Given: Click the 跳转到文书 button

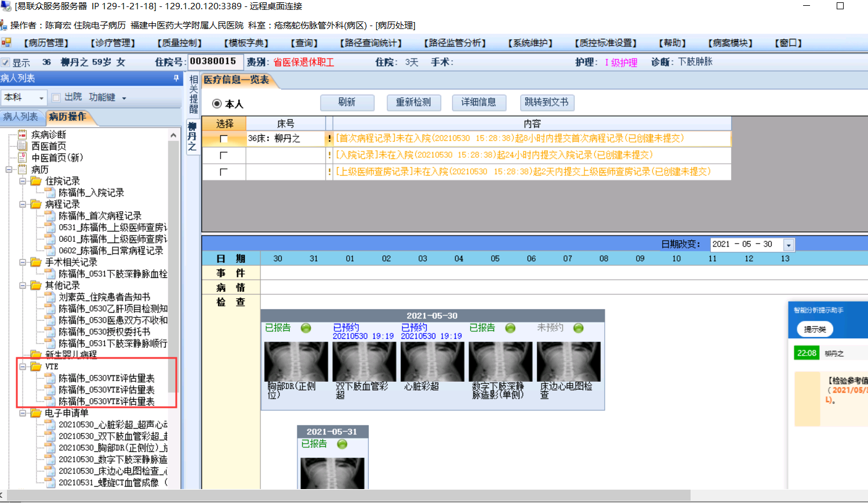Looking at the screenshot, I should (546, 103).
